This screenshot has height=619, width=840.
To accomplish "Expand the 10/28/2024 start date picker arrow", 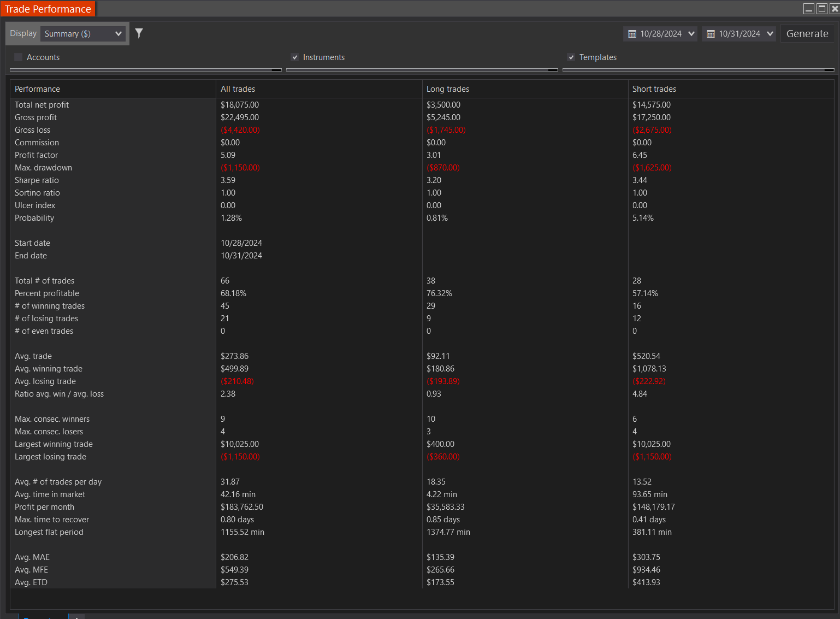I will (x=691, y=34).
